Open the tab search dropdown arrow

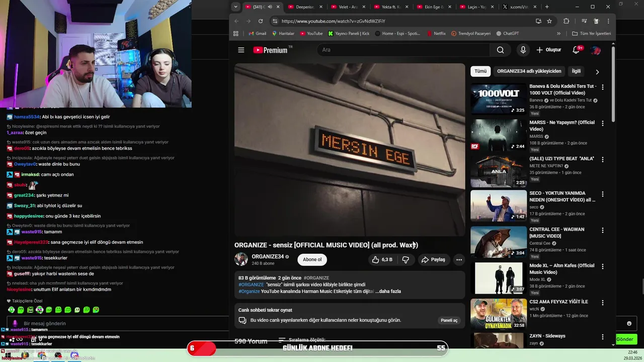click(235, 7)
